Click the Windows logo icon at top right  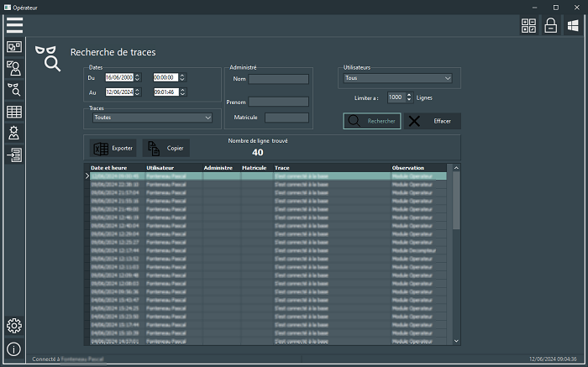tap(573, 26)
